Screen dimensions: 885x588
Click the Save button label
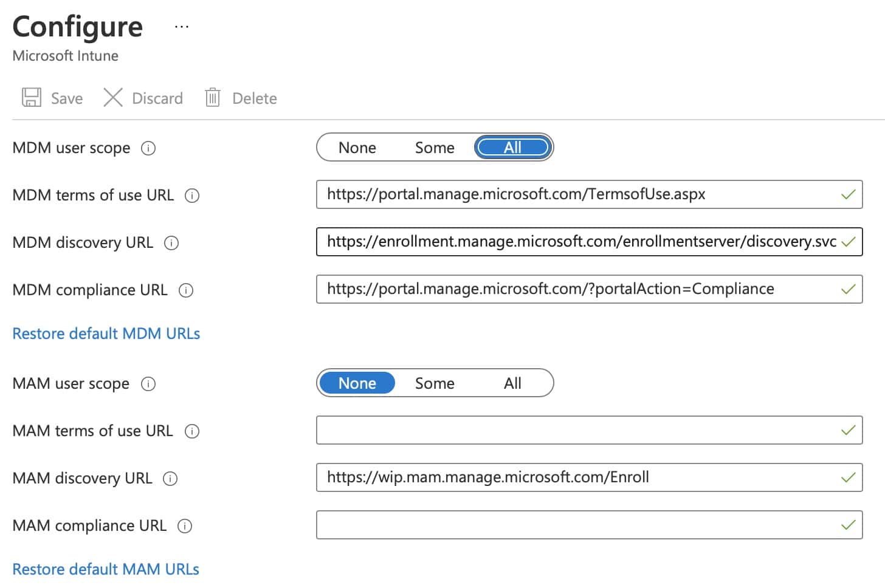[67, 98]
